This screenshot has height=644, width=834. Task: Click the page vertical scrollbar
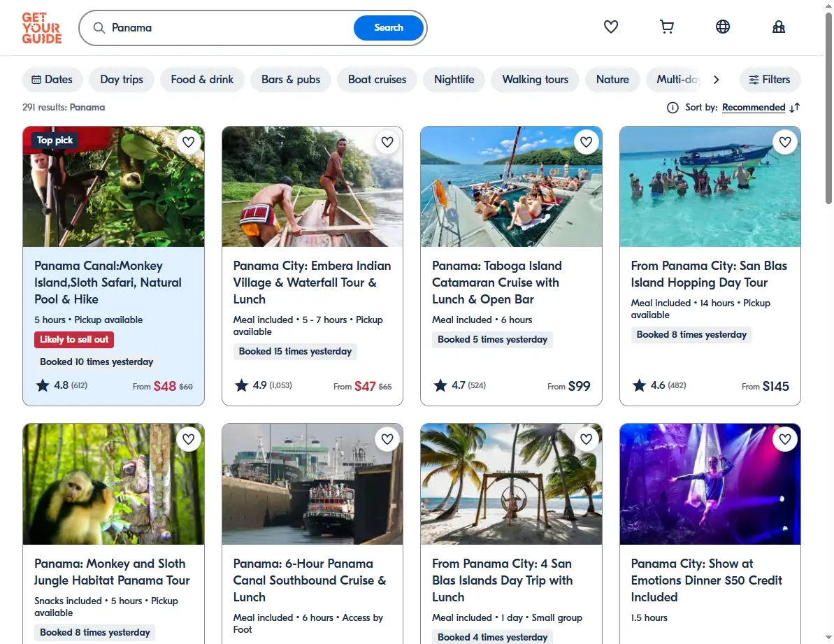[828, 108]
